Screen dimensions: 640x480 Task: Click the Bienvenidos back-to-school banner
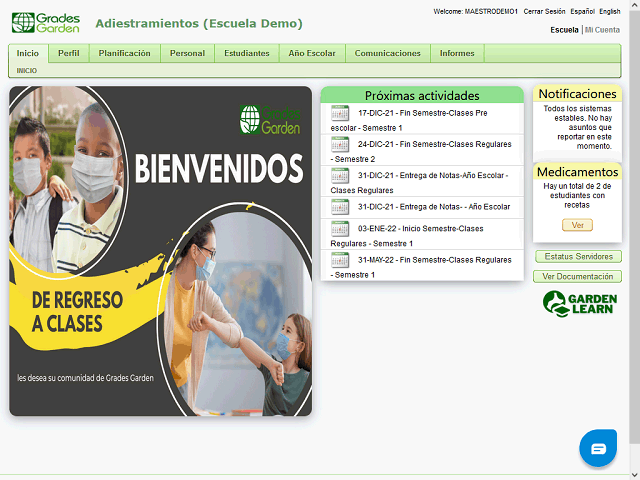coord(160,251)
